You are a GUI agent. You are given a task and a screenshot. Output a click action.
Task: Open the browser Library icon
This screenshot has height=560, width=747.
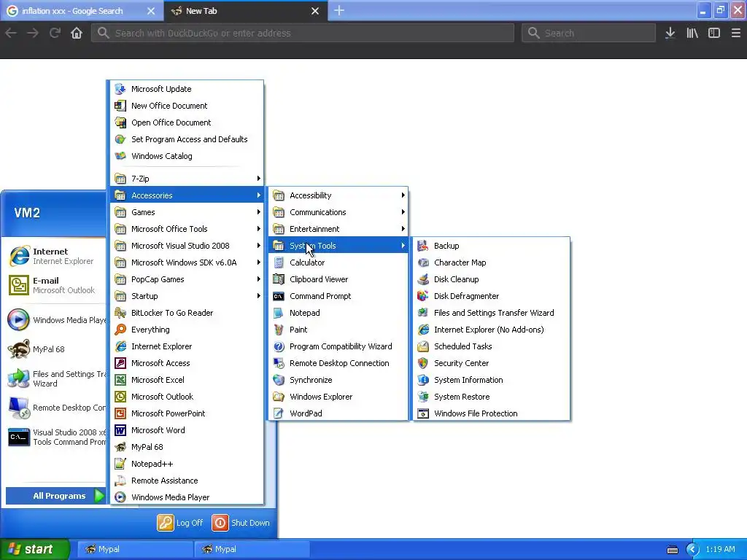coord(692,33)
